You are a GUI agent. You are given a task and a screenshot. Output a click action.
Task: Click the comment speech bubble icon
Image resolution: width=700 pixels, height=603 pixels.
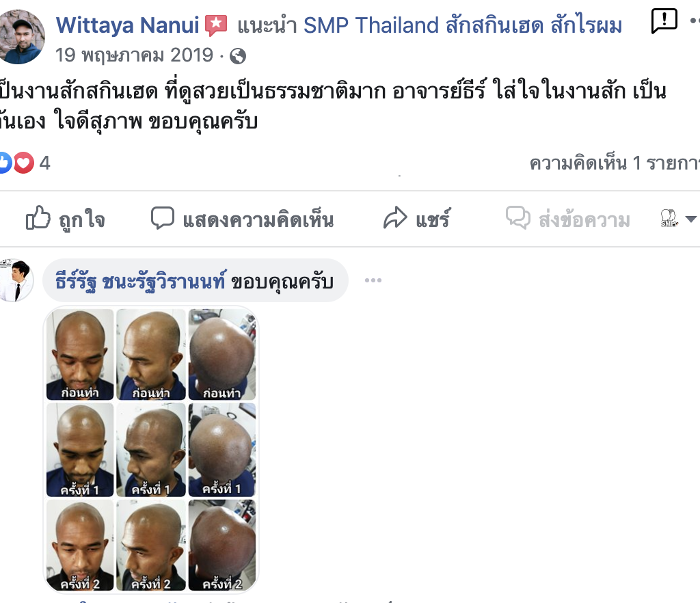(163, 218)
